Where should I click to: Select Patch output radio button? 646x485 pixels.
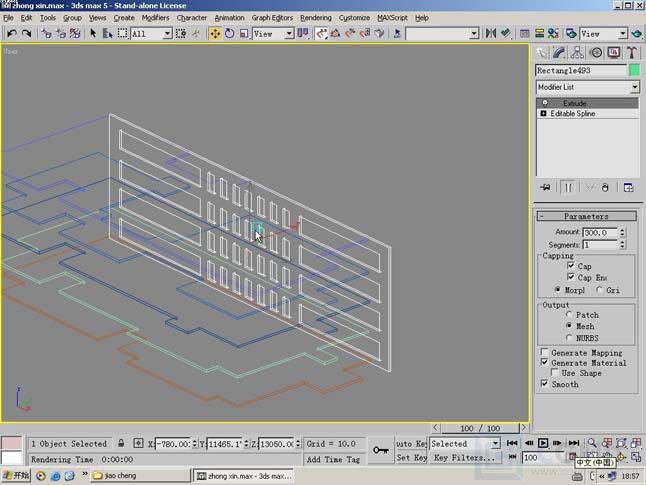pos(569,315)
